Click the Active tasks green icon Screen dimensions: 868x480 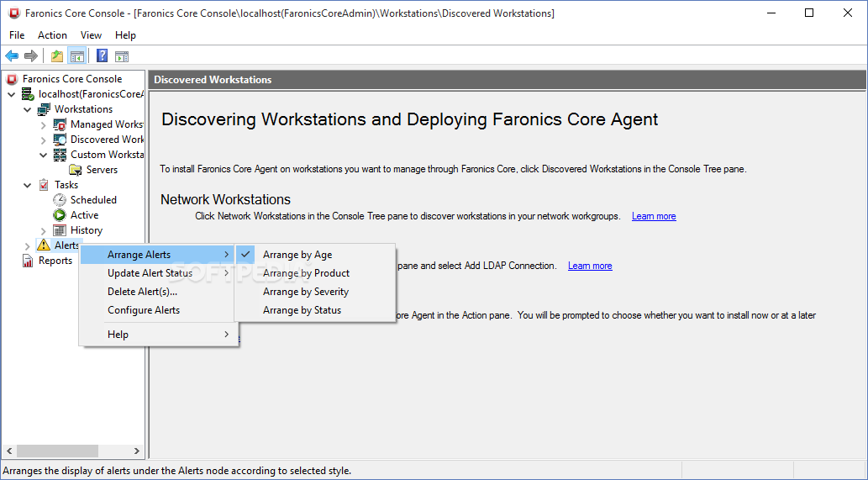[60, 215]
